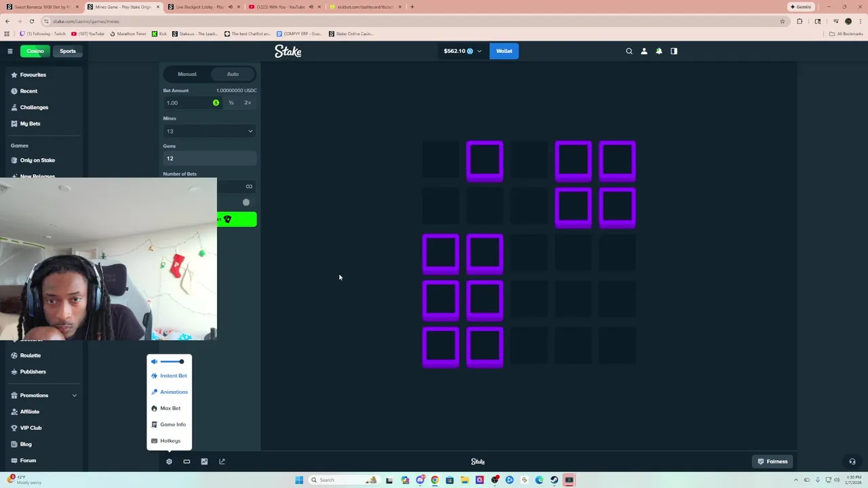Switch to Sports section
868x488 pixels.
[x=68, y=51]
